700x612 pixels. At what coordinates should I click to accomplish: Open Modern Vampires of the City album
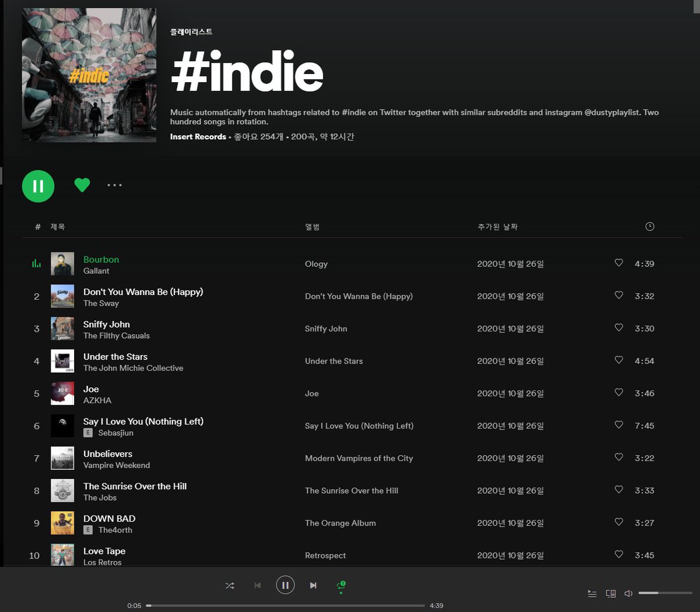coord(359,458)
